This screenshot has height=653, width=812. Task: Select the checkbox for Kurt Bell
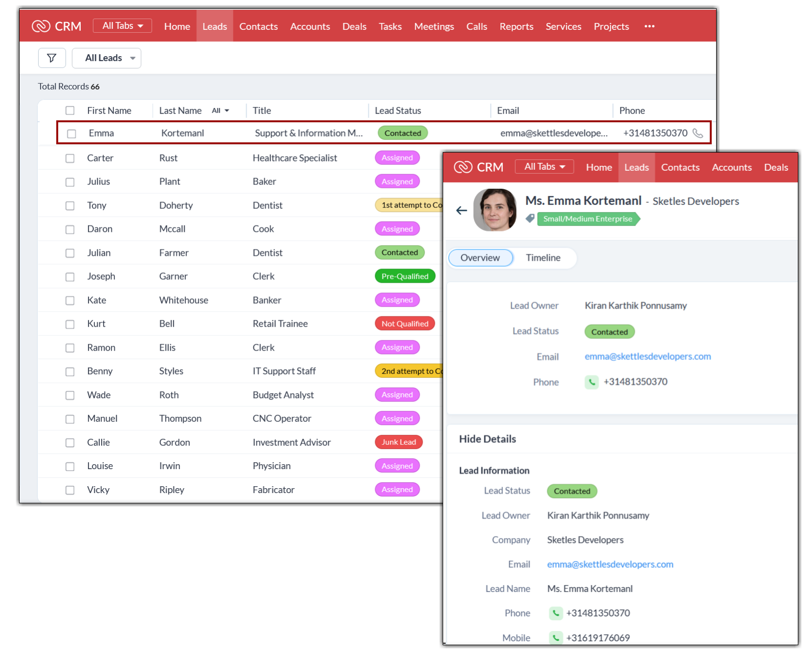point(70,324)
